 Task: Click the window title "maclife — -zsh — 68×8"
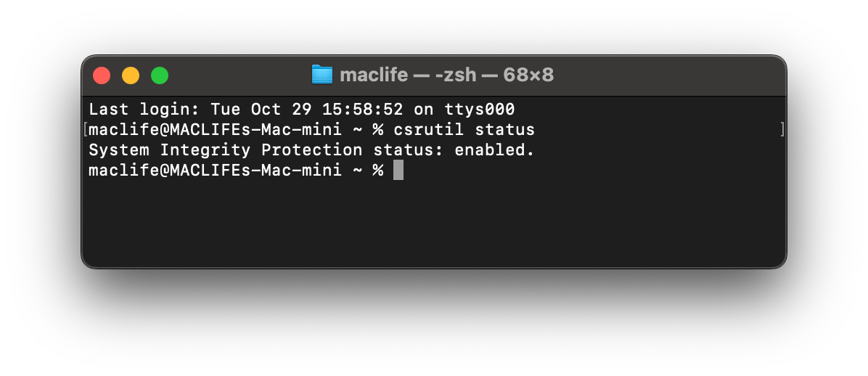pyautogui.click(x=446, y=75)
